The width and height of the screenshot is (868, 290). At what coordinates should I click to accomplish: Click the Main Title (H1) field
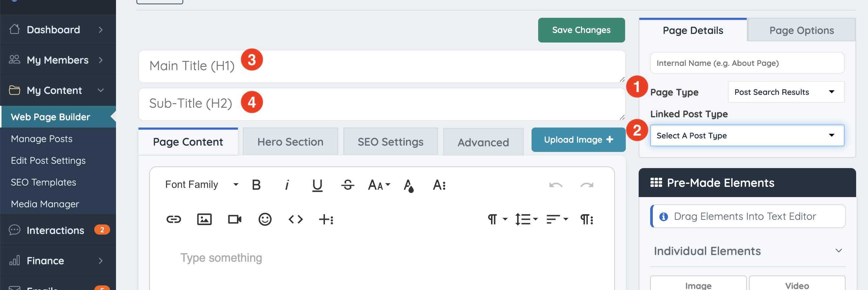tap(381, 66)
